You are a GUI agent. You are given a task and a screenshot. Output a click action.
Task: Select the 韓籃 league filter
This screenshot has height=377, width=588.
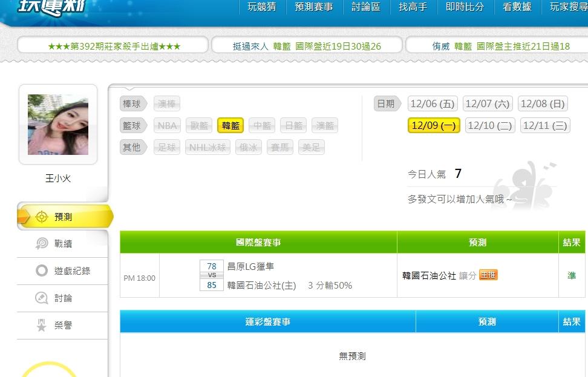coord(230,125)
